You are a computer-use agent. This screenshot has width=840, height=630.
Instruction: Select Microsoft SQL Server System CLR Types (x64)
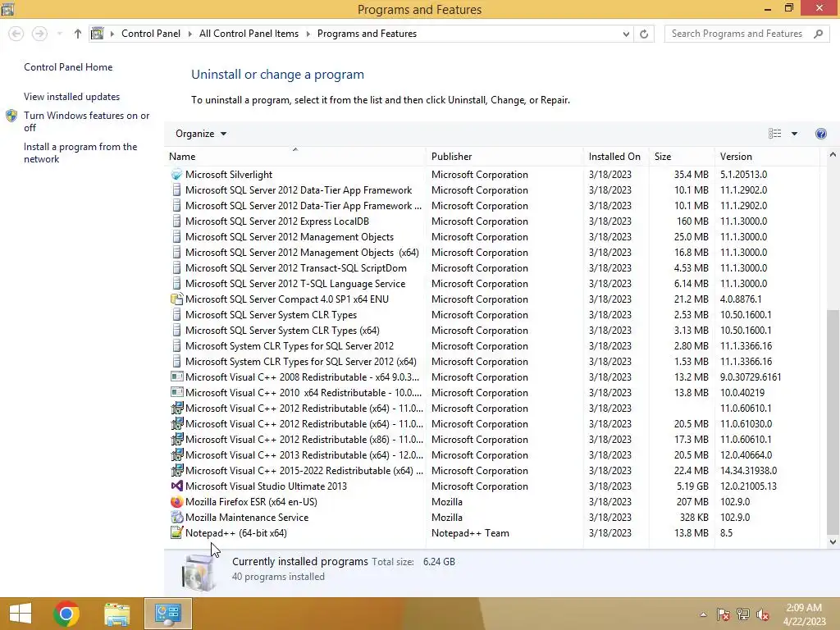[282, 331]
